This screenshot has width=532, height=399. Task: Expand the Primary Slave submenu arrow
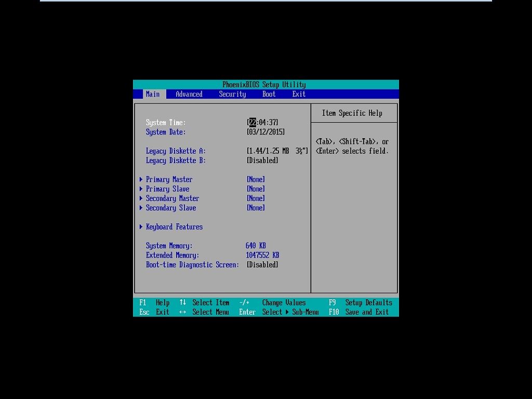(141, 189)
